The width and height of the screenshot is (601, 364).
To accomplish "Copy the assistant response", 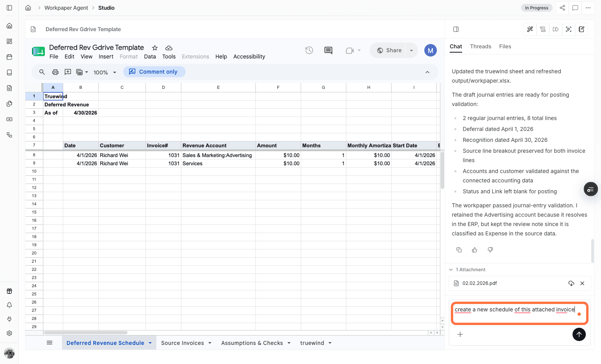I will 459,250.
